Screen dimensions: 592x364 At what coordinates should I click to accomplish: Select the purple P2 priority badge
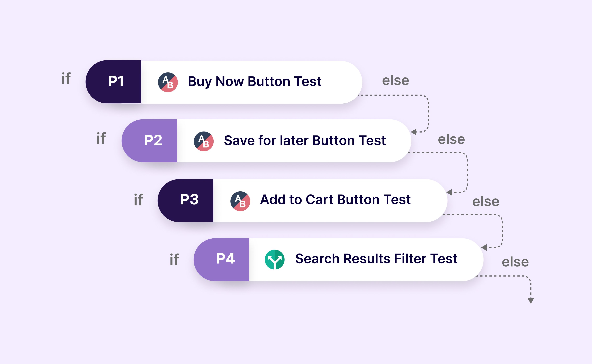point(149,141)
